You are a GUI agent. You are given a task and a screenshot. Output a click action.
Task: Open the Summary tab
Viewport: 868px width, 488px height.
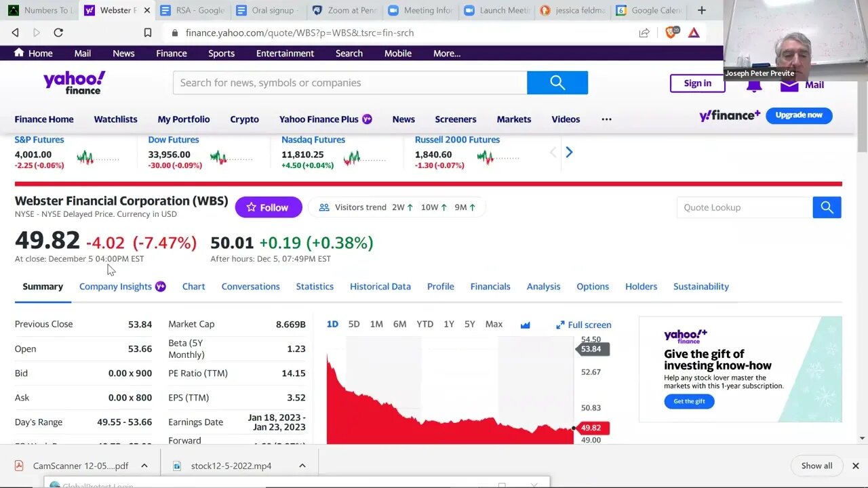[43, 287]
